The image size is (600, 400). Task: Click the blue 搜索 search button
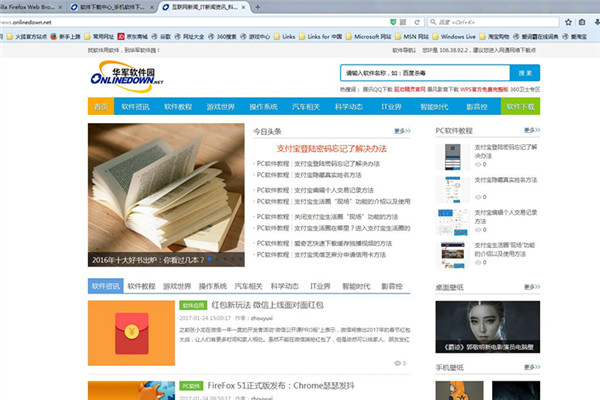coord(524,73)
